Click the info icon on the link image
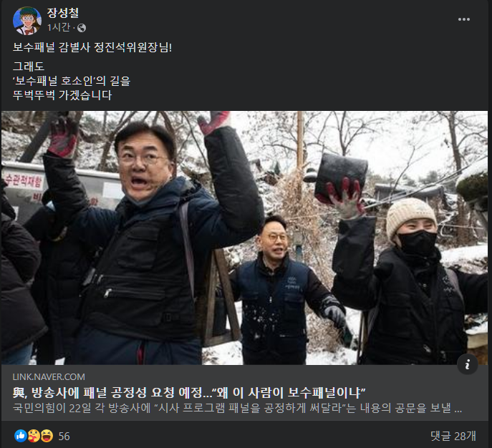 pyautogui.click(x=468, y=364)
